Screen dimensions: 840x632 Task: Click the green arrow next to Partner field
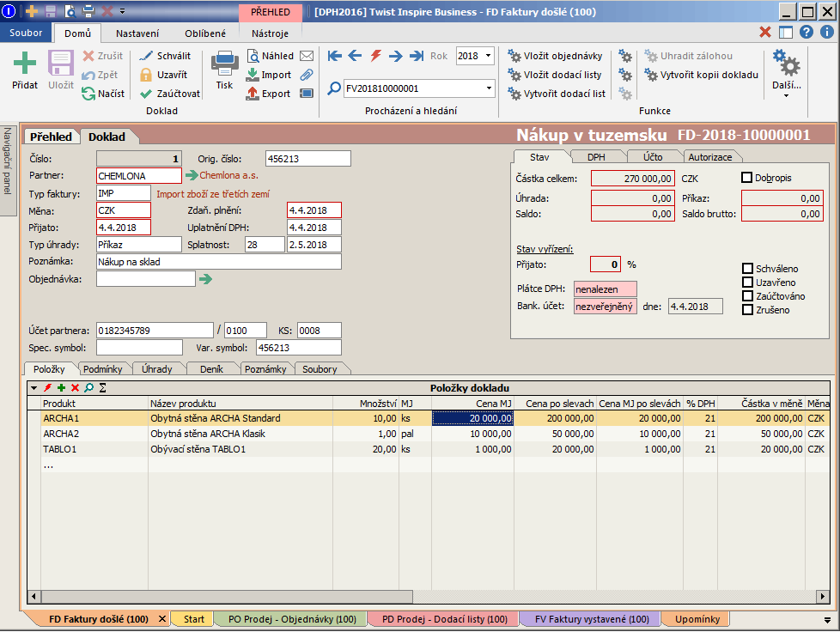click(x=191, y=175)
